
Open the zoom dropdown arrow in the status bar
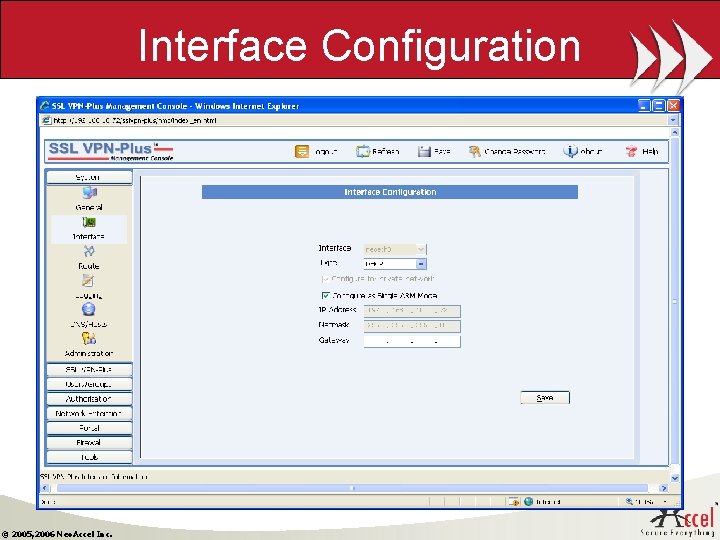tap(665, 501)
